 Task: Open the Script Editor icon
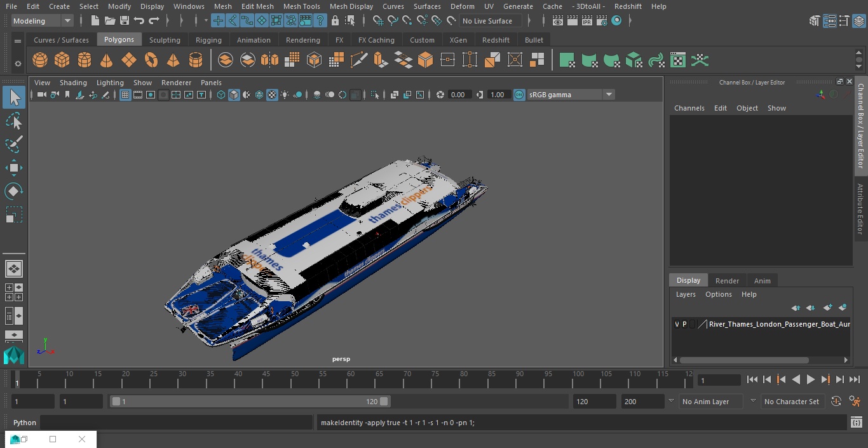[857, 422]
